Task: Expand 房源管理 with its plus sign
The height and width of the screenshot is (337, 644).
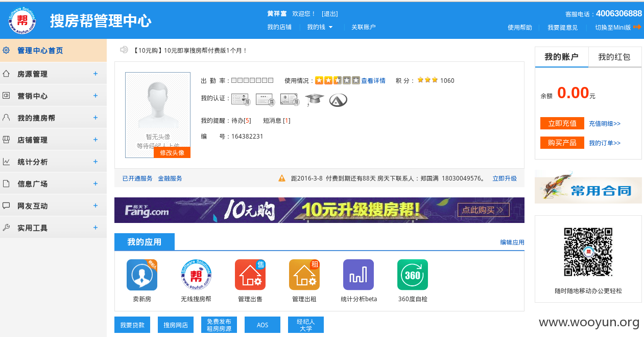Action: point(96,74)
